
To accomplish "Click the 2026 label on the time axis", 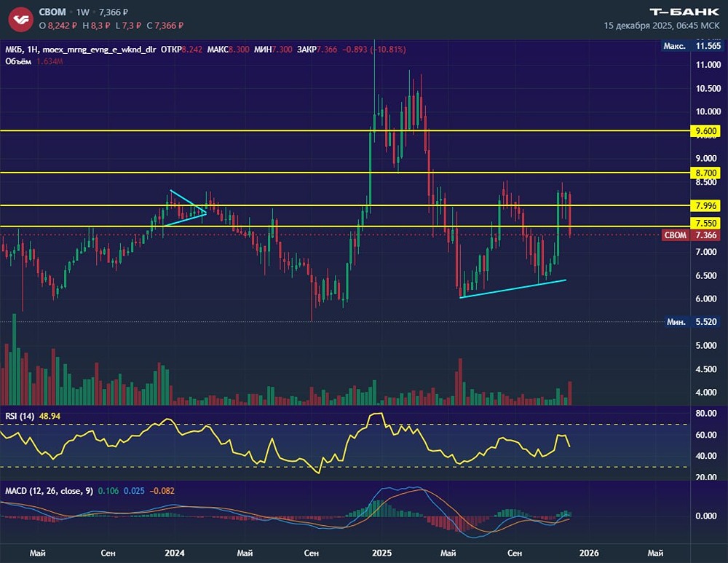I will 589,553.
